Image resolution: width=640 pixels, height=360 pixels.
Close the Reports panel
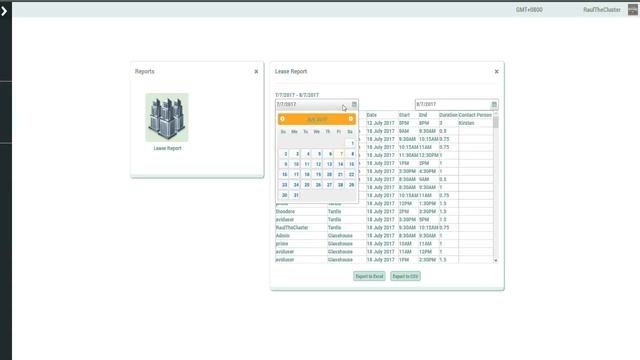pyautogui.click(x=256, y=71)
